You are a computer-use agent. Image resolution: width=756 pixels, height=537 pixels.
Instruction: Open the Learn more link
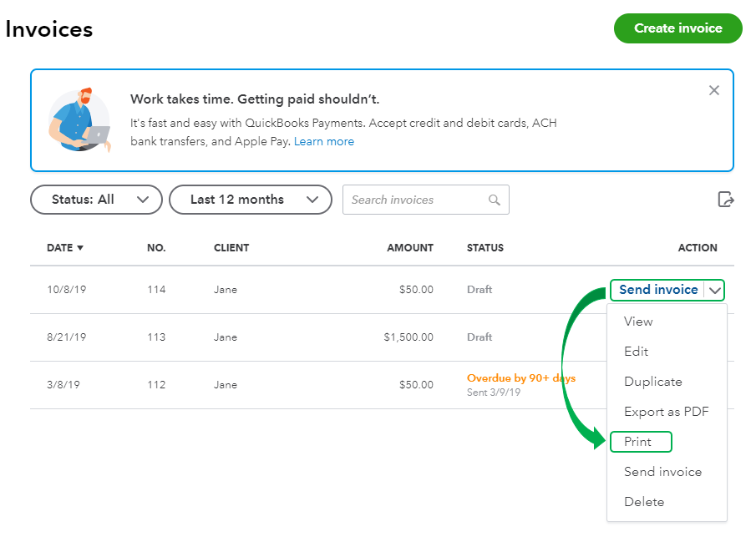[x=324, y=142]
